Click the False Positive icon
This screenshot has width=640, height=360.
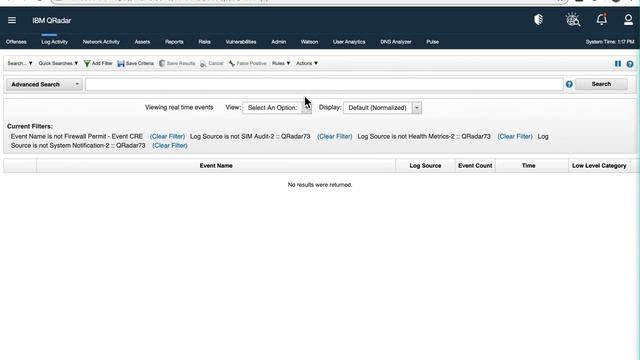coord(232,64)
